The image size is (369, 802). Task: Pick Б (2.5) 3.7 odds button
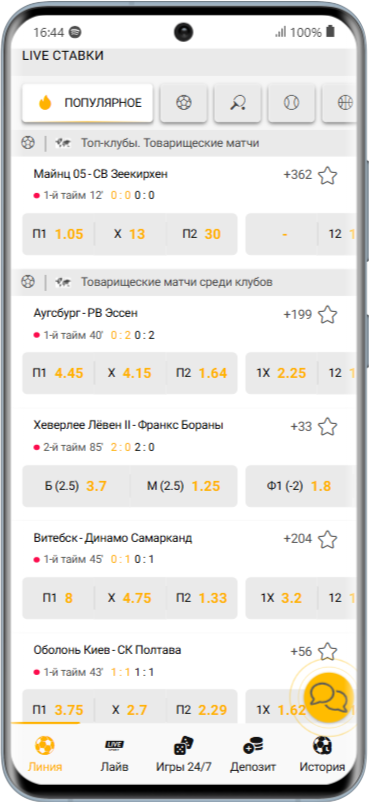click(76, 486)
